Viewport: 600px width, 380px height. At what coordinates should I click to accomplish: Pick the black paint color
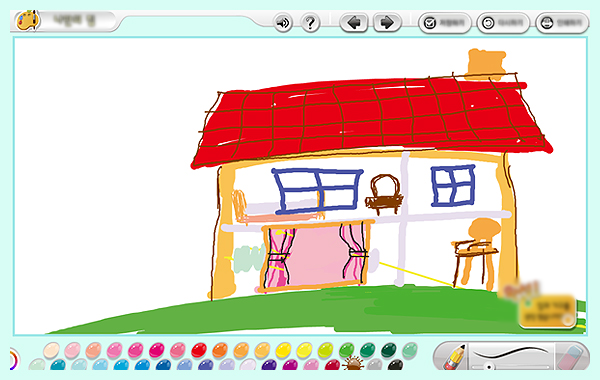[395, 365]
